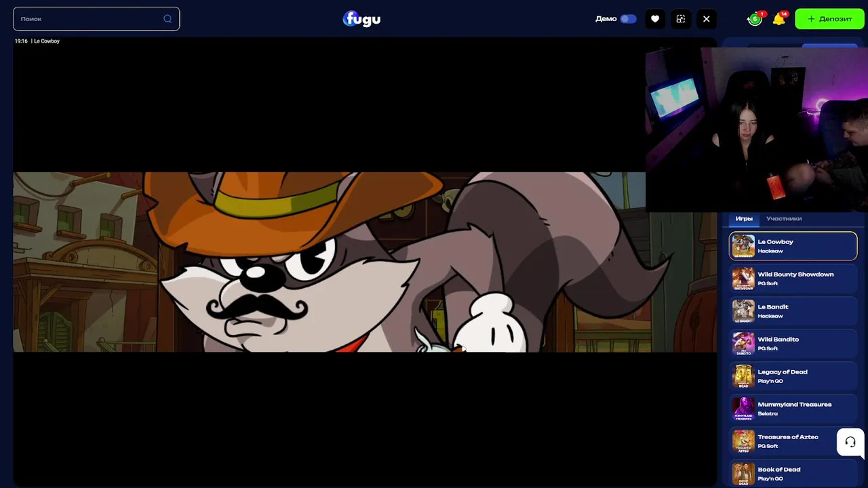Click the Le Bandit title text
Screen dimensions: 868x488
point(773,307)
